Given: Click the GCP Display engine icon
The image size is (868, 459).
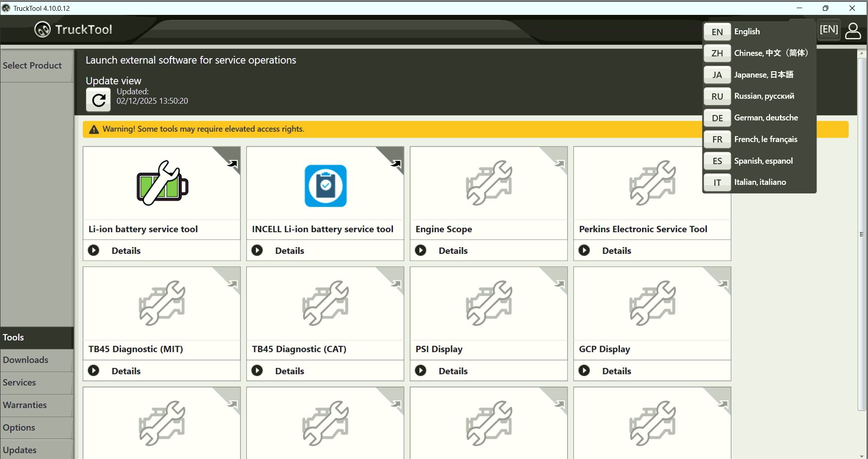Looking at the screenshot, I should pos(652,303).
